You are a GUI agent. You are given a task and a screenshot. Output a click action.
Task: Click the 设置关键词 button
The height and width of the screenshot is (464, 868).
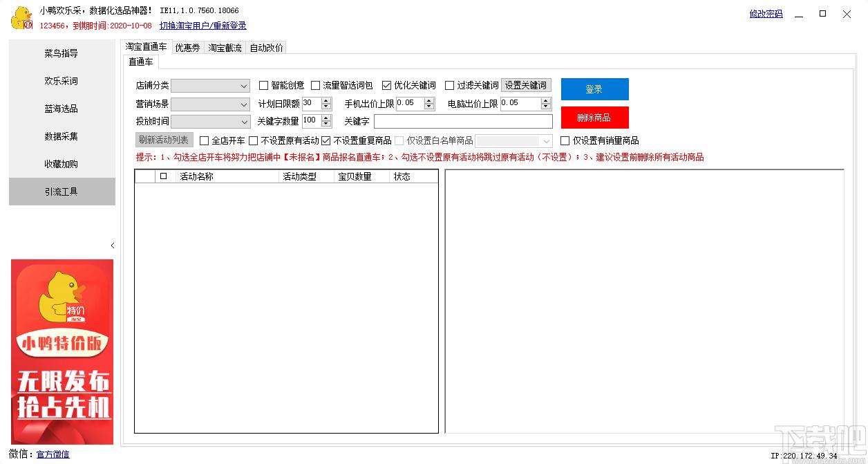pos(526,86)
